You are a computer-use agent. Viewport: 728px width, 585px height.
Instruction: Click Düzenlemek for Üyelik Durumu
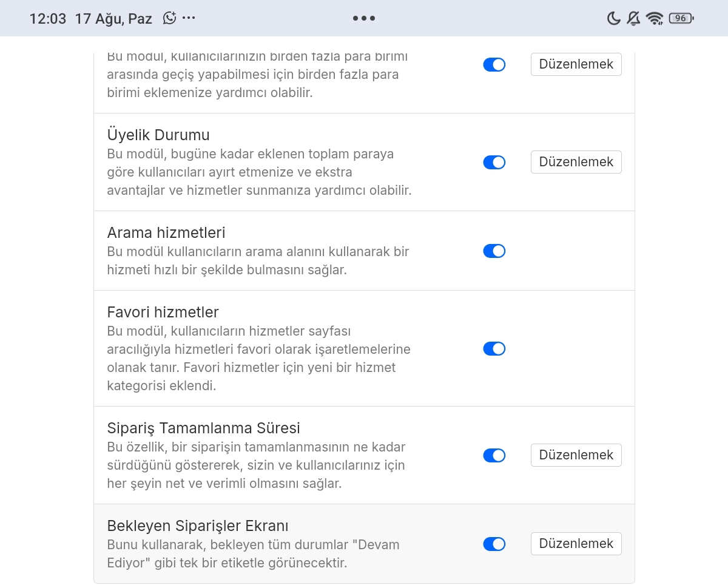576,162
